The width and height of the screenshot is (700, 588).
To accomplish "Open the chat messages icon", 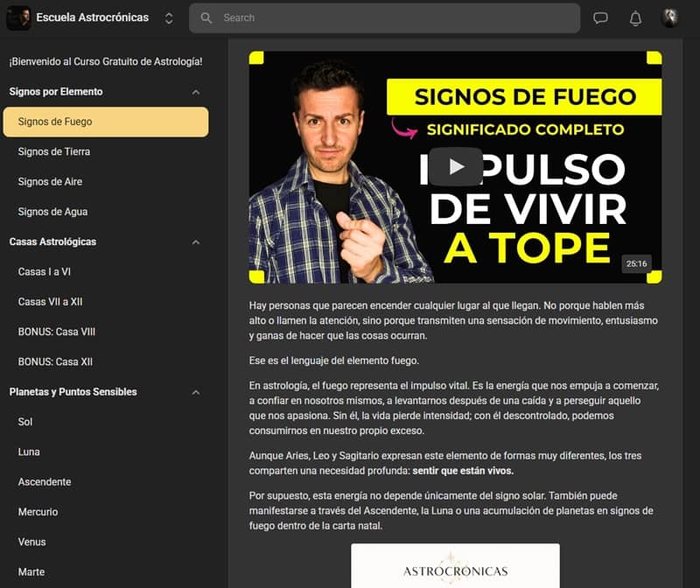I will coord(600,17).
